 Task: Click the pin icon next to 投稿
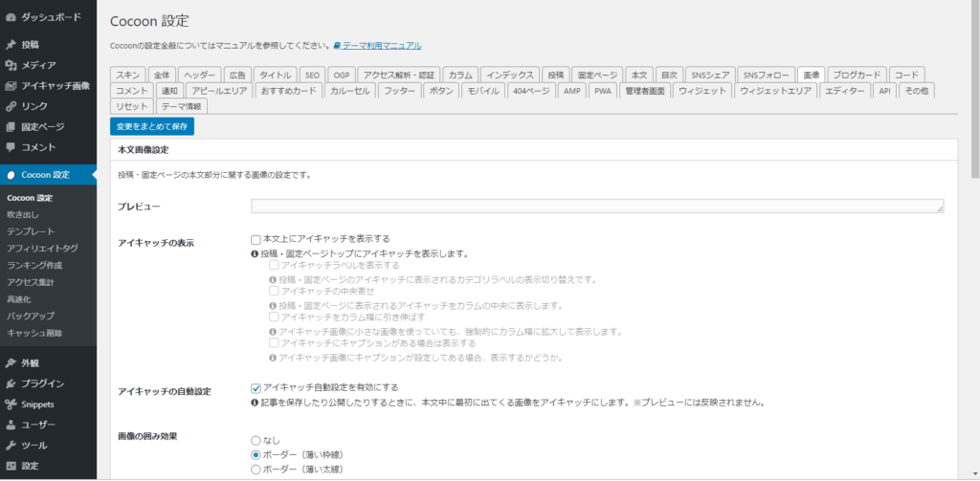click(11, 45)
